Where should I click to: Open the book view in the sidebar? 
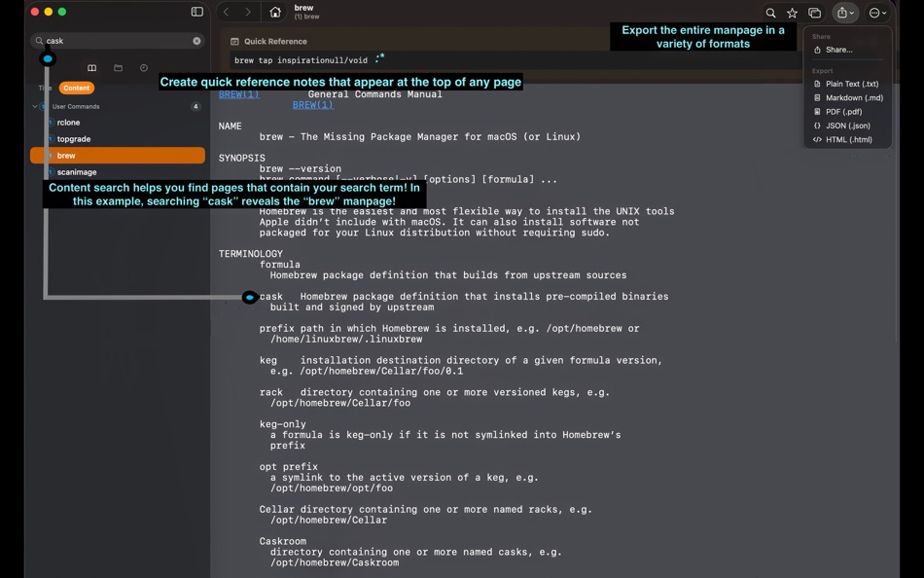[91, 67]
